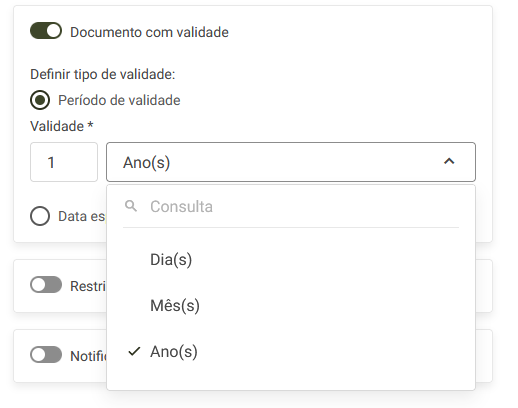
Task: Click the Período de validade label text
Action: (x=119, y=100)
